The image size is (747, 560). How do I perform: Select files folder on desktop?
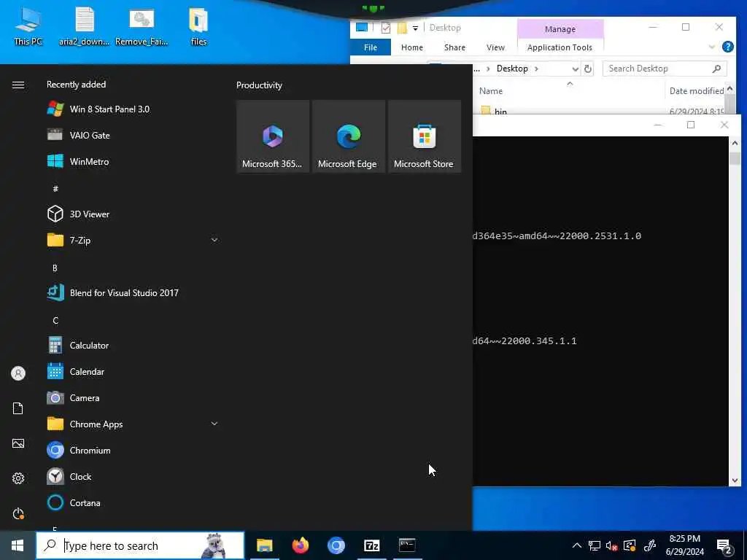[198, 27]
